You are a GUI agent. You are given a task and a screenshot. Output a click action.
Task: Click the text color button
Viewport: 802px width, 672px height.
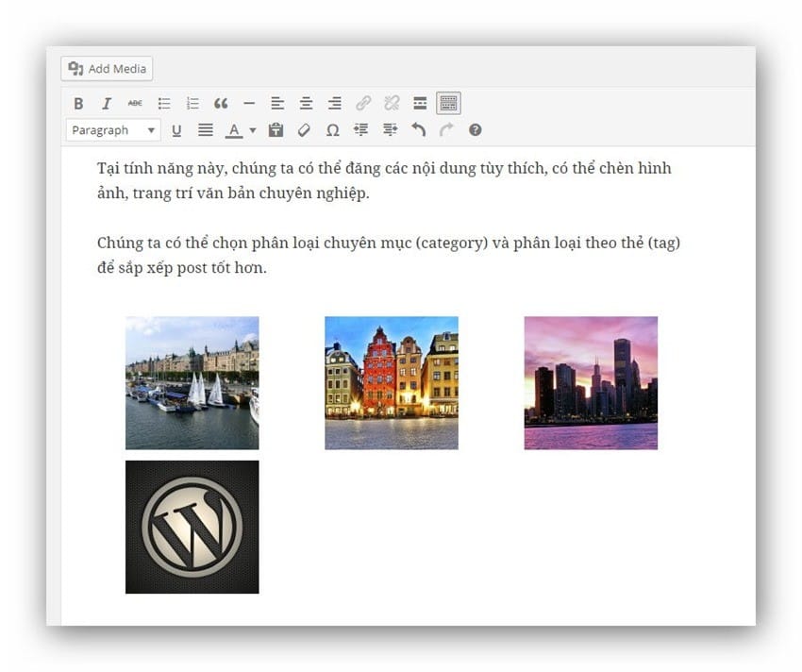coord(234,130)
